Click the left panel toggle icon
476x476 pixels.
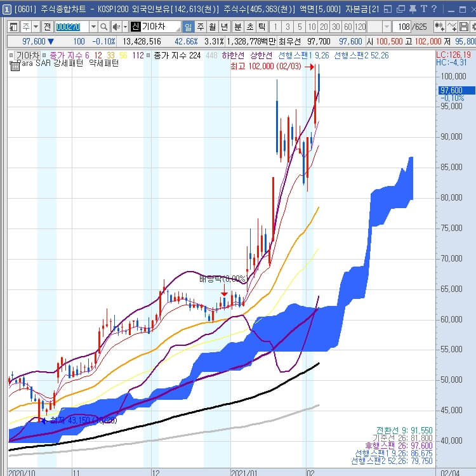(13, 27)
